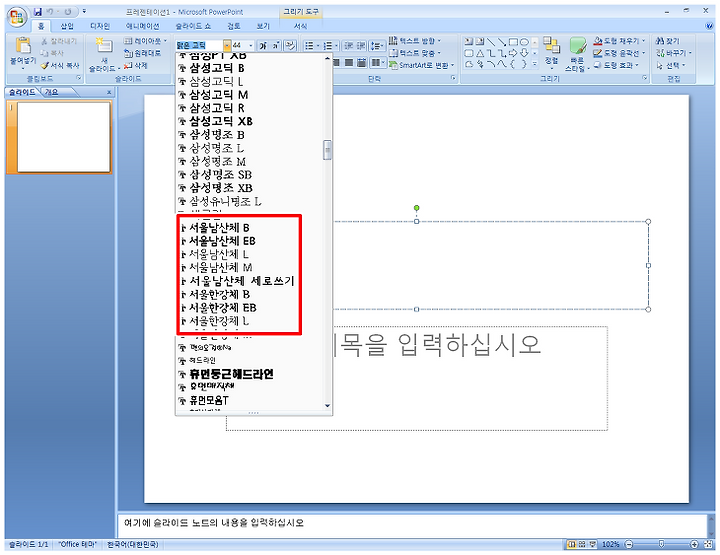Click zoom in plus button

[694, 544]
